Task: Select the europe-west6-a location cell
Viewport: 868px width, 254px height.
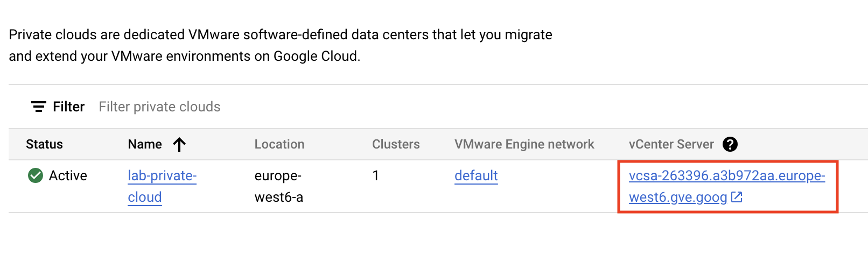Action: coord(278,186)
